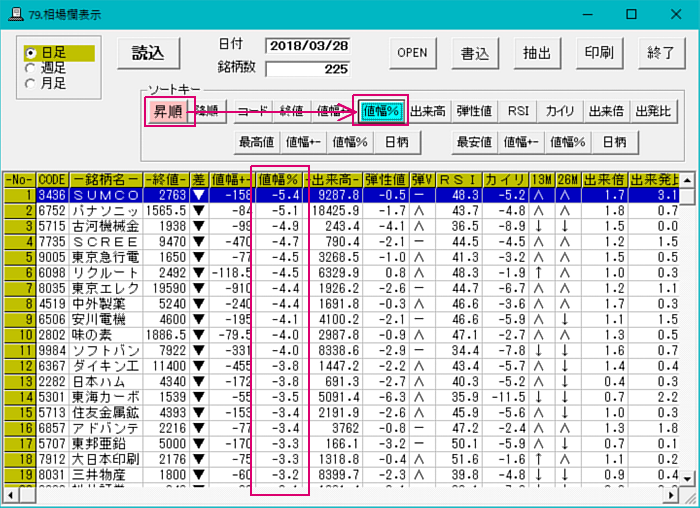Image resolution: width=700 pixels, height=508 pixels.
Task: Sort by the 弾性値 key
Action: coord(474,111)
